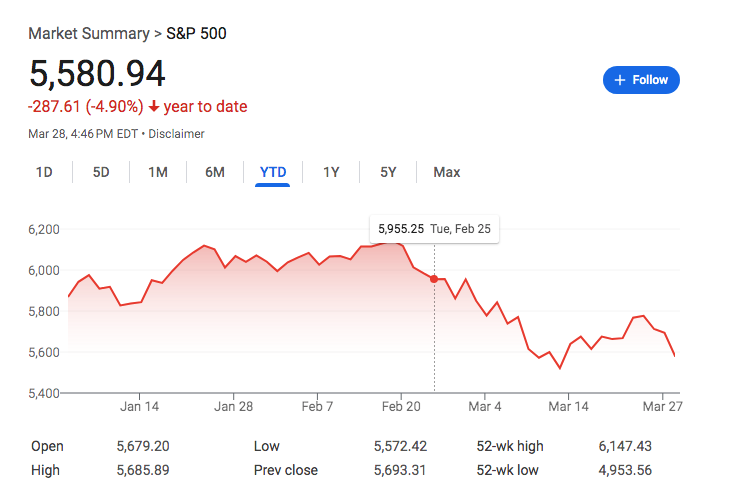Switch to the 6M range tab
The width and height of the screenshot is (729, 498).
tap(215, 172)
